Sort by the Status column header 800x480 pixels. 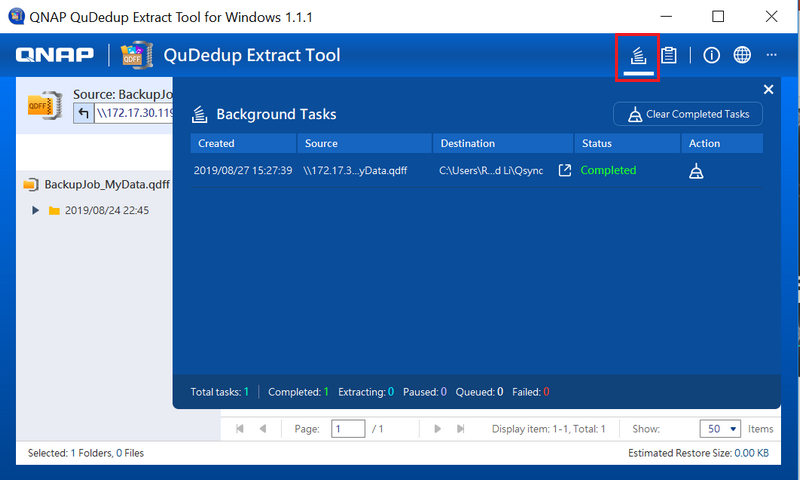click(x=628, y=143)
